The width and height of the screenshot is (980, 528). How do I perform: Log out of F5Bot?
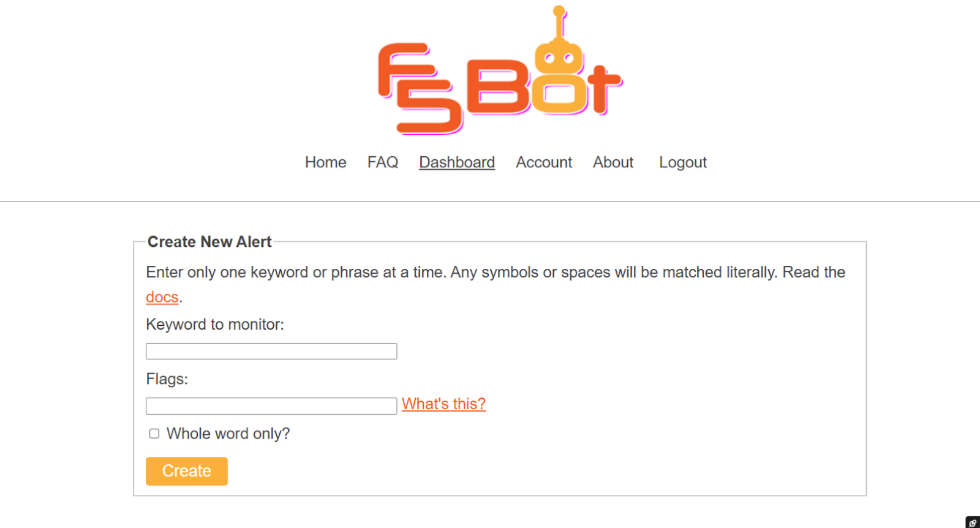click(x=682, y=162)
